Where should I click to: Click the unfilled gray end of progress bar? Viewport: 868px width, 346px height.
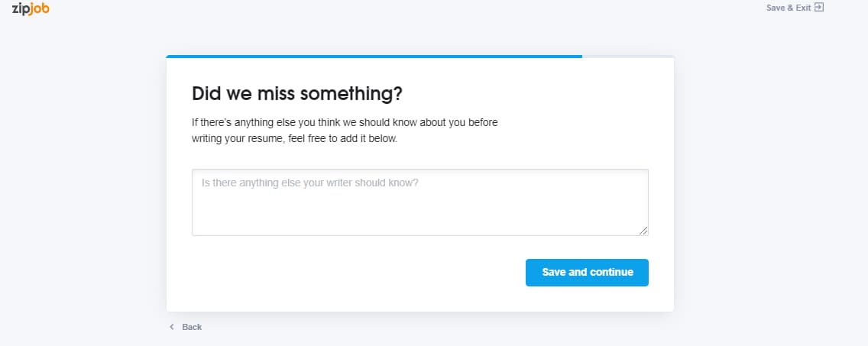628,57
